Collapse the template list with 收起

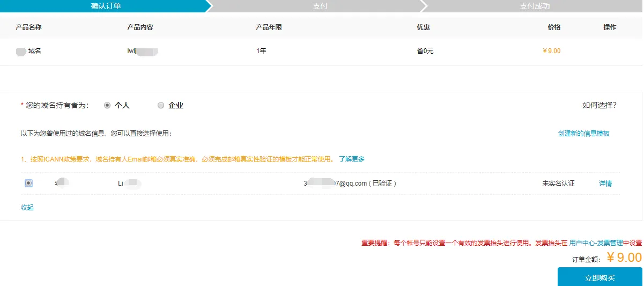pyautogui.click(x=27, y=207)
